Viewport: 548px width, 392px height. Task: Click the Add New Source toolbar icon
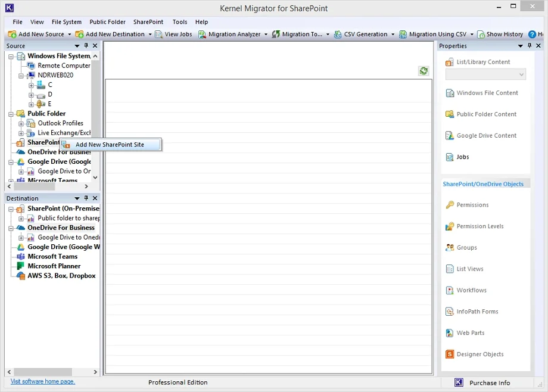pyautogui.click(x=12, y=35)
